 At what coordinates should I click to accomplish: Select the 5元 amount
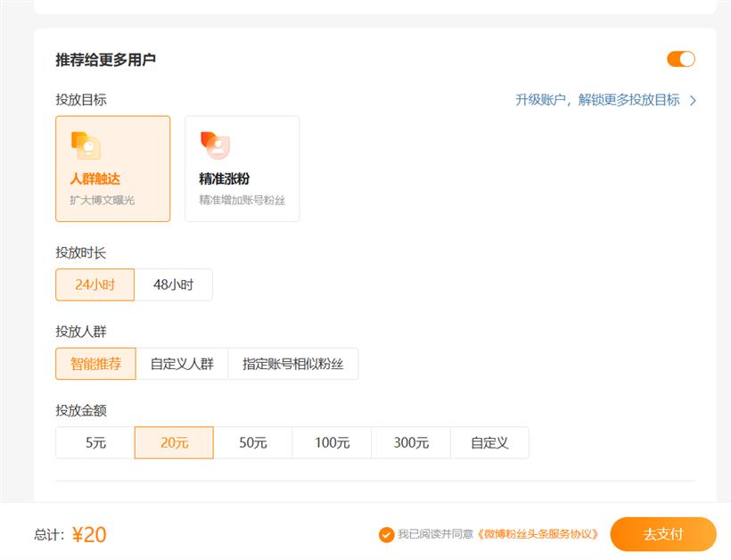click(95, 442)
